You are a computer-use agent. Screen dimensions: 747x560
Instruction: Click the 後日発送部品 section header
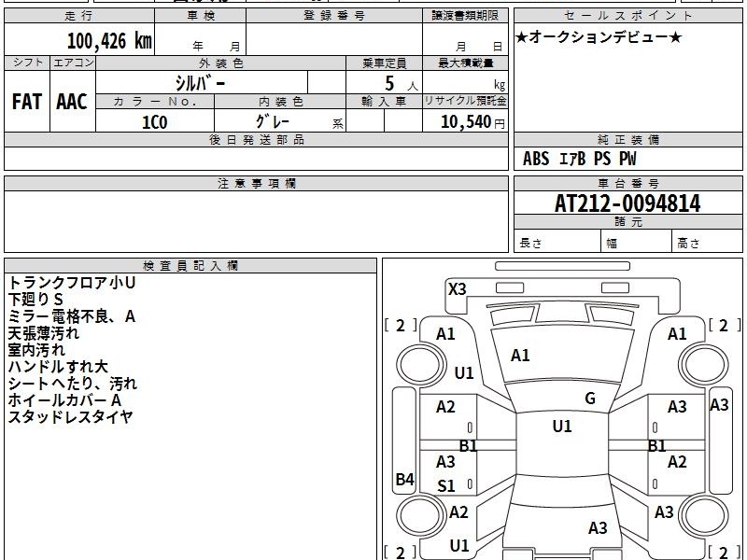[x=256, y=139]
